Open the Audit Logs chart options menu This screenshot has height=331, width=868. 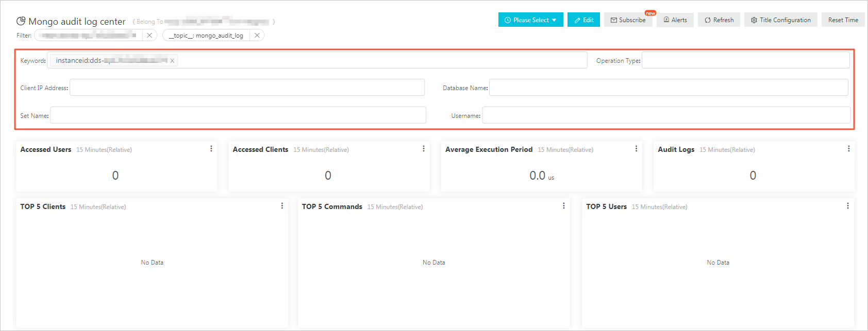(848, 149)
